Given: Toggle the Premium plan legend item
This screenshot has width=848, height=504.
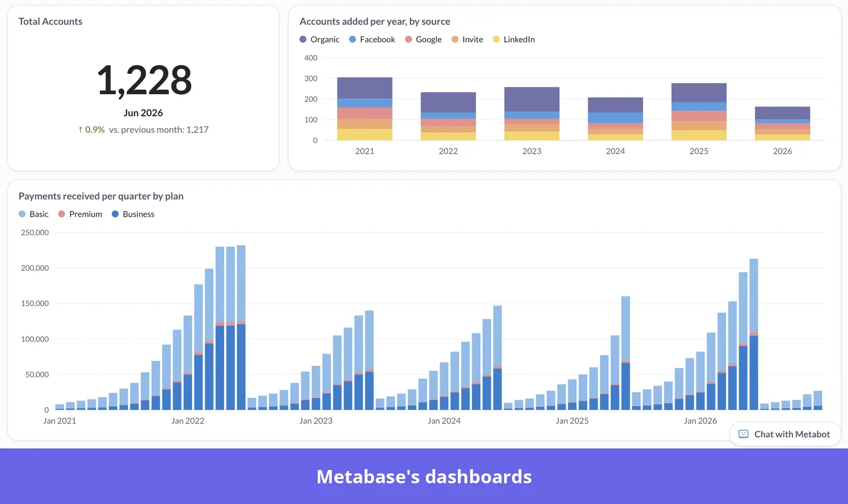Looking at the screenshot, I should (80, 214).
